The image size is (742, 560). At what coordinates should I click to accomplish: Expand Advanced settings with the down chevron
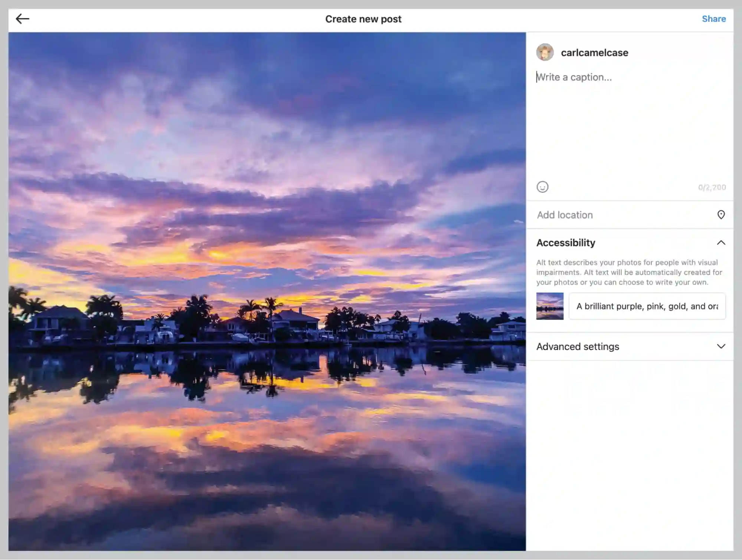click(721, 346)
